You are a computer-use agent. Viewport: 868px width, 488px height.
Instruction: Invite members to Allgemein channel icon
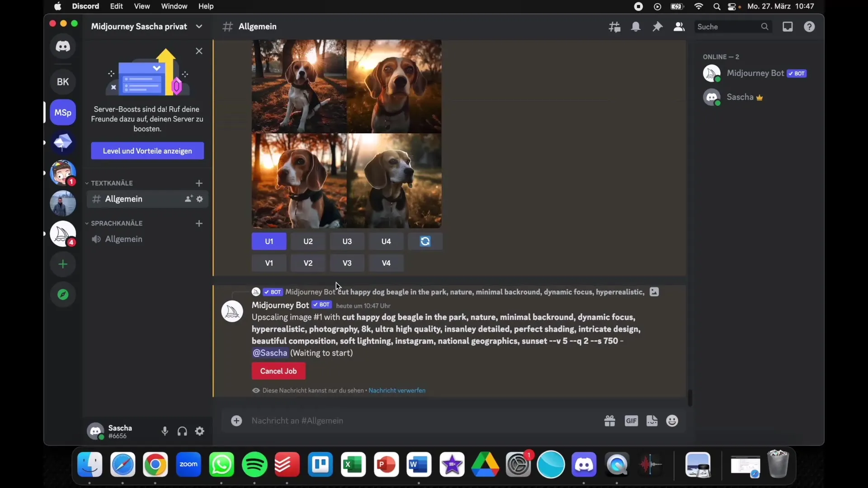click(x=189, y=199)
